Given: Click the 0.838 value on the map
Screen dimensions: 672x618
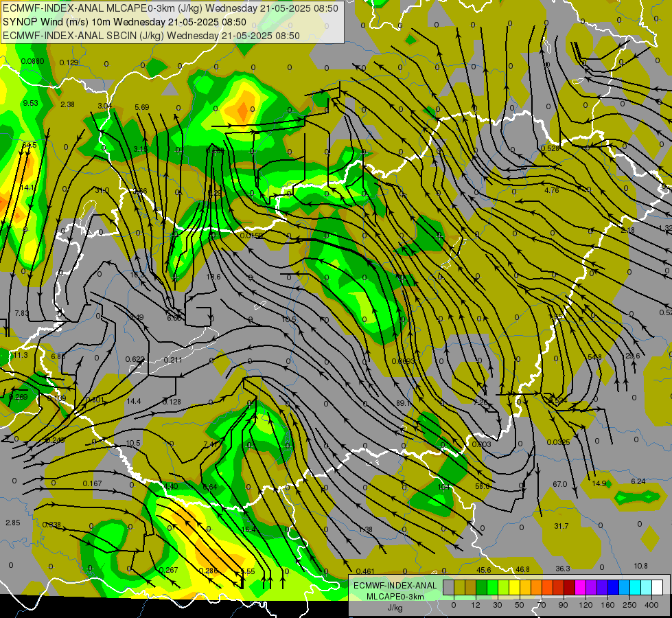Looking at the screenshot, I should 52,525.
